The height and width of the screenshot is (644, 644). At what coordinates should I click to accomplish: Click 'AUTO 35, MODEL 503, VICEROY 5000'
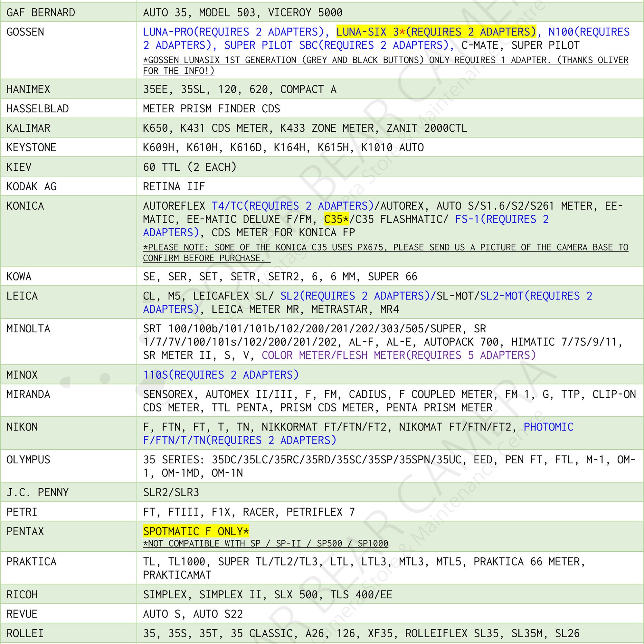(243, 13)
